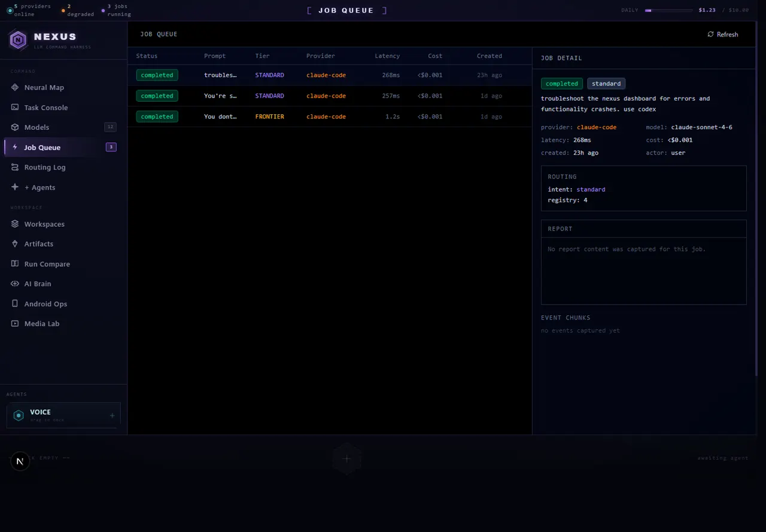Image resolution: width=766 pixels, height=532 pixels.
Task: Click the center hexagon add-agent plus
Action: (x=346, y=459)
